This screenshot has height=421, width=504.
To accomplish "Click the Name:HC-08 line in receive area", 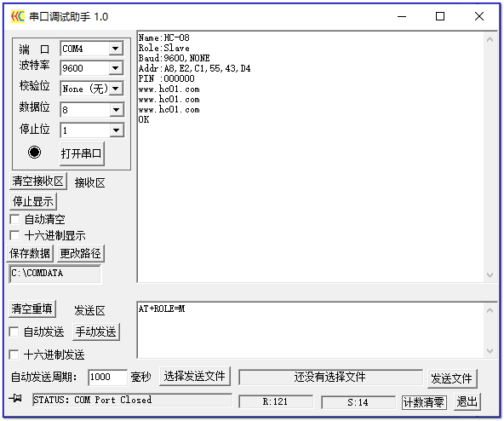I will click(x=164, y=38).
